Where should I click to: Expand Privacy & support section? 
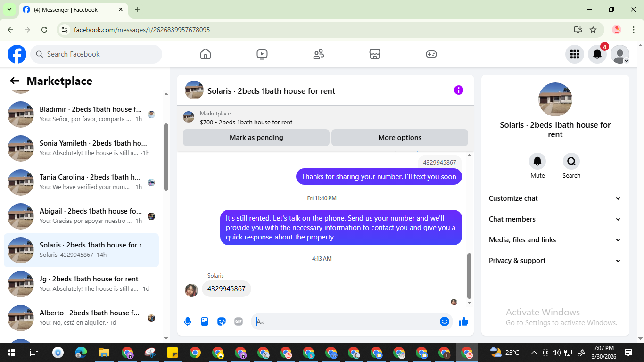pyautogui.click(x=555, y=261)
